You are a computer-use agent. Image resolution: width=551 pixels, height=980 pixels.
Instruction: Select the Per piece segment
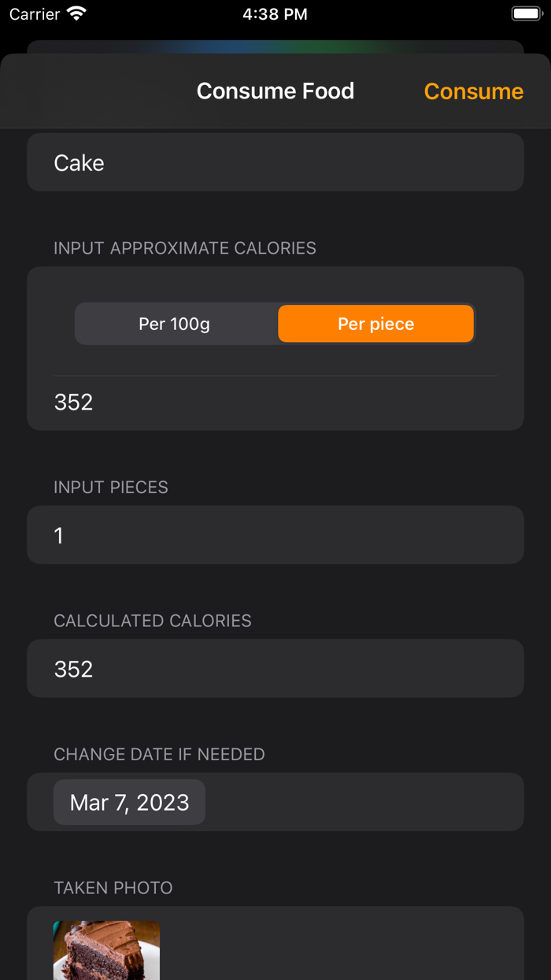click(375, 324)
